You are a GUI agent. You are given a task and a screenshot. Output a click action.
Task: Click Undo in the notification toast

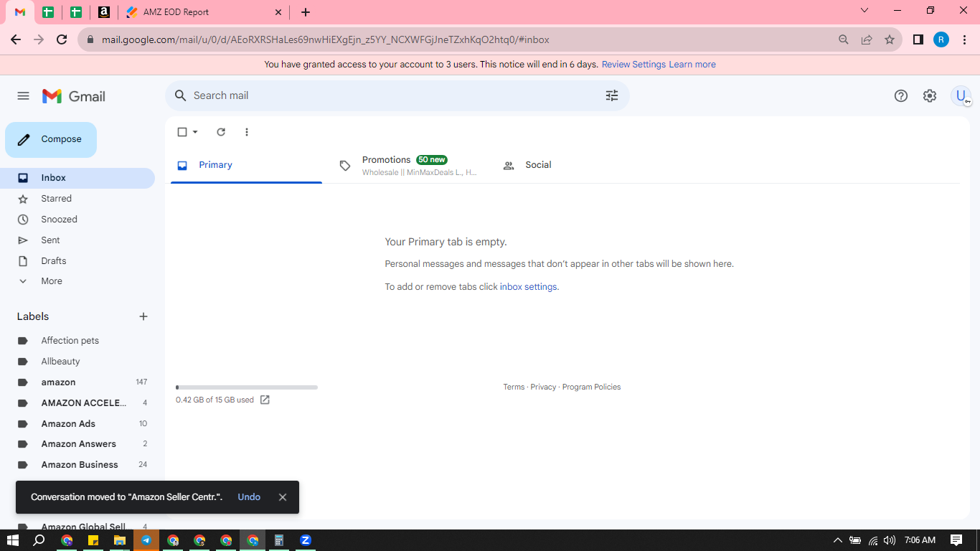pyautogui.click(x=249, y=497)
